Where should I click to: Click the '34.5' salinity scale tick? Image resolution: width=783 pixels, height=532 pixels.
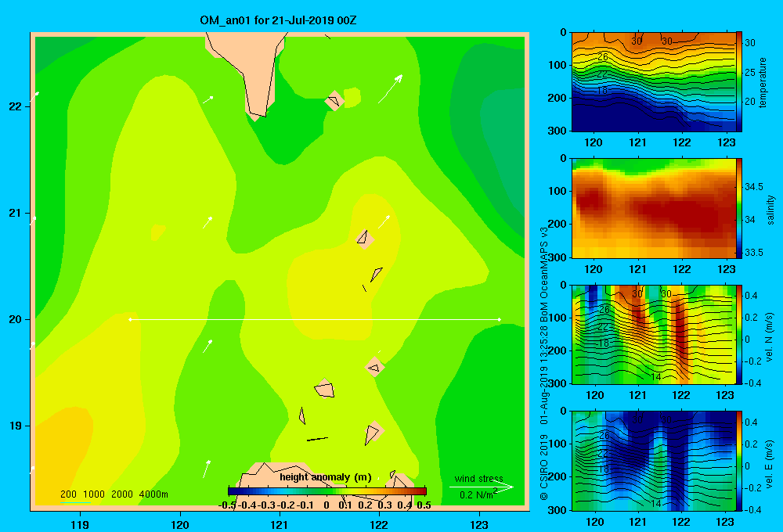pos(754,187)
